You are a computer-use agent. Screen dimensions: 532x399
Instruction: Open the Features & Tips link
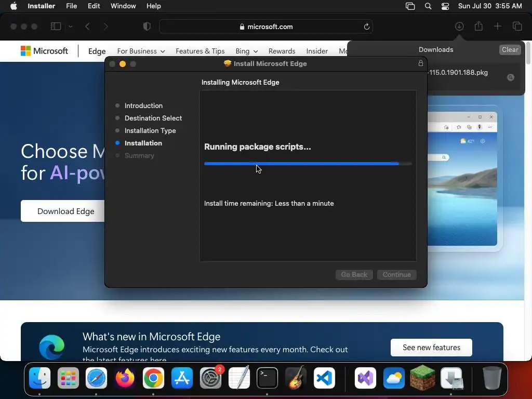pos(200,51)
